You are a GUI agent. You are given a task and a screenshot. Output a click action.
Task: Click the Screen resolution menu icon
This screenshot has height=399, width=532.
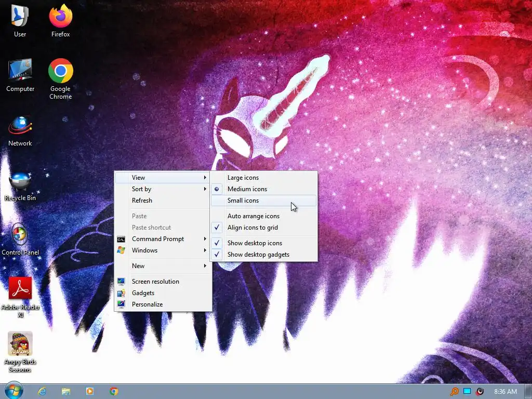(121, 281)
